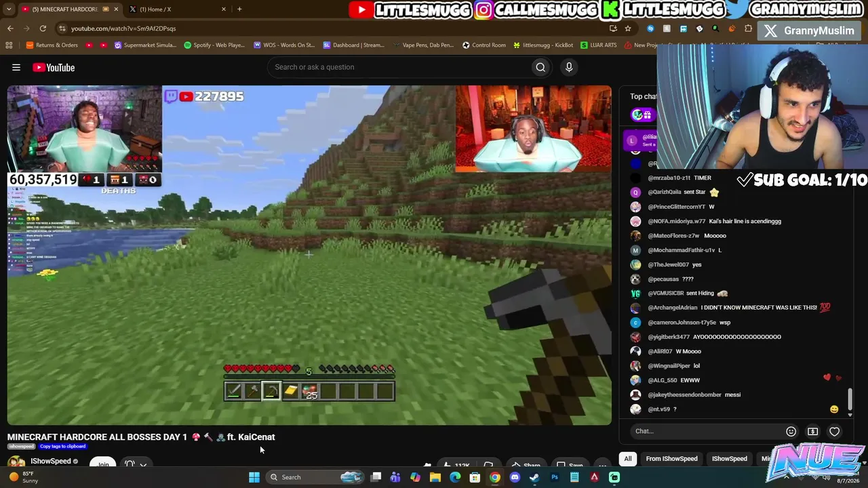Click the gift icon in chat header
868x488 pixels.
point(648,115)
